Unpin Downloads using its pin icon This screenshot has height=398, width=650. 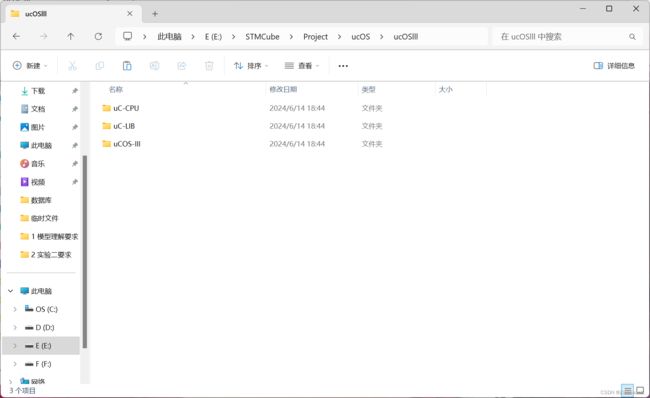75,91
